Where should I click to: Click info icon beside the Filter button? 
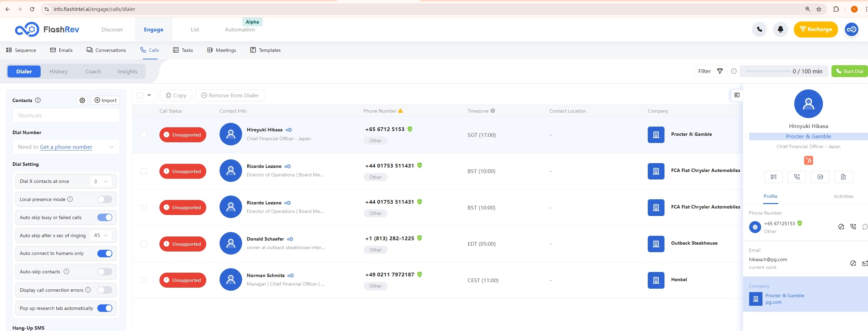point(734,71)
